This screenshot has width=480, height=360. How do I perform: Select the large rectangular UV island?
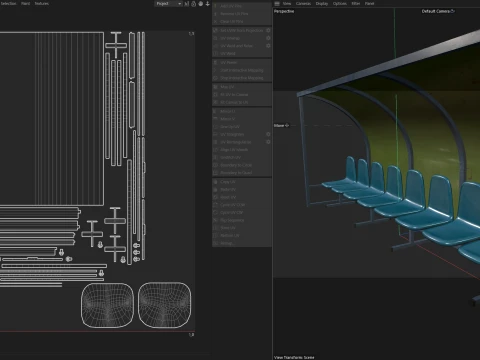[52, 119]
